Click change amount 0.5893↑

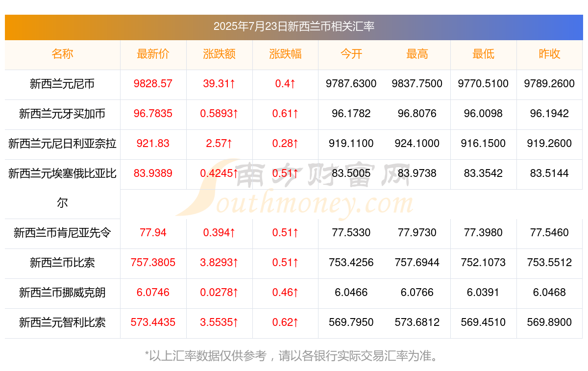219,114
